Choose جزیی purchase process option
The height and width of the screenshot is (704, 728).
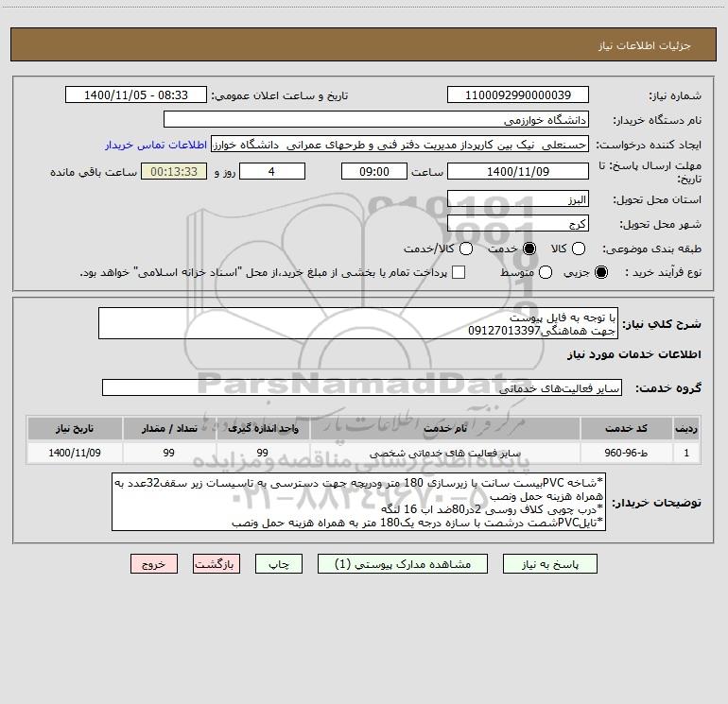click(x=600, y=272)
